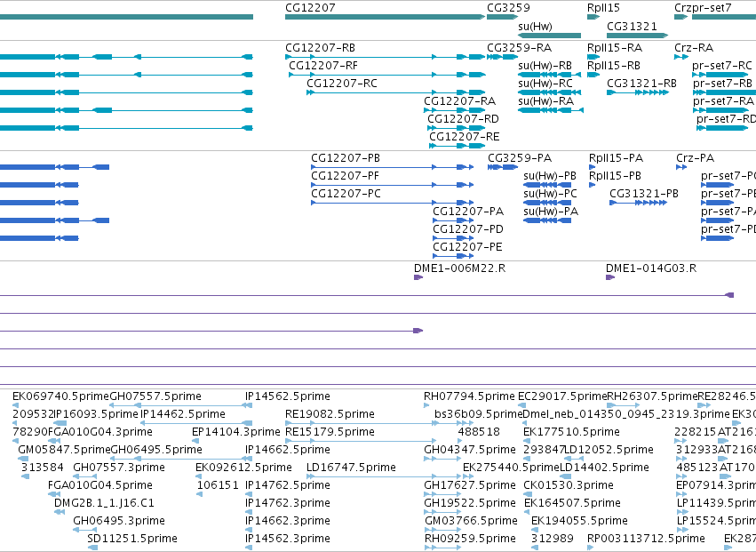The height and width of the screenshot is (552, 756).
Task: Select the EP14104.3prime EST label
Action: coord(235,432)
